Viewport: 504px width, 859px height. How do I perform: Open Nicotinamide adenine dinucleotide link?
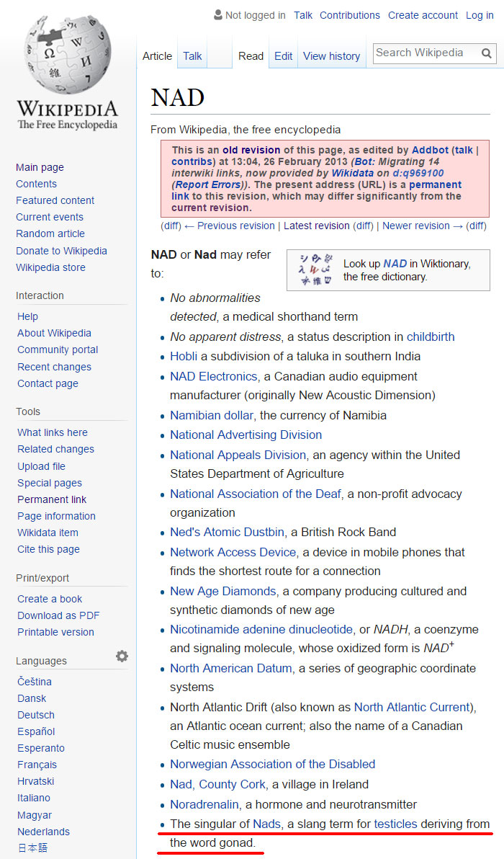point(261,629)
